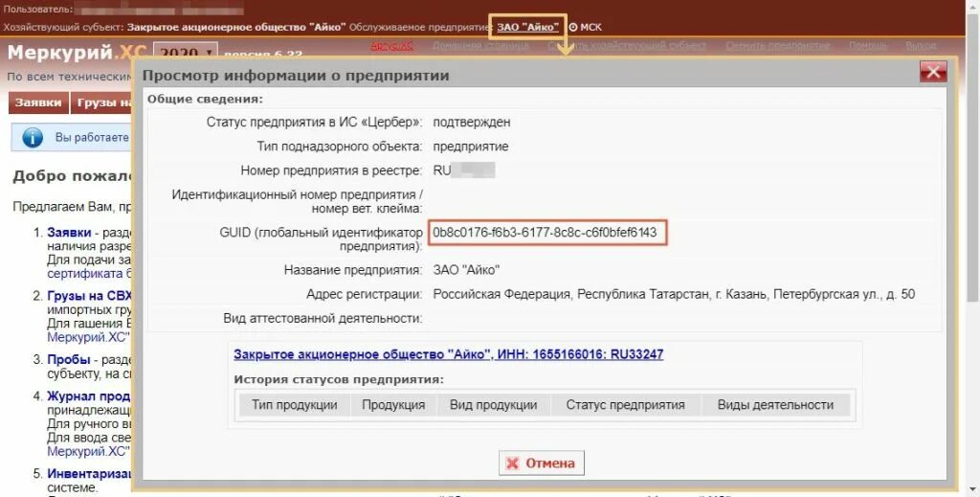This screenshot has height=497, width=980.
Task: Open the year 2020 dropdown
Action: pyautogui.click(x=186, y=53)
